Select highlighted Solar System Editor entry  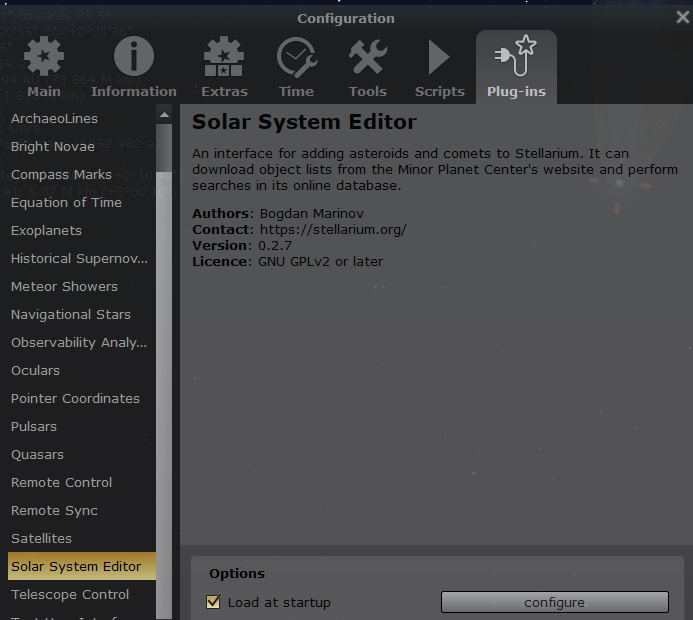pyautogui.click(x=82, y=566)
